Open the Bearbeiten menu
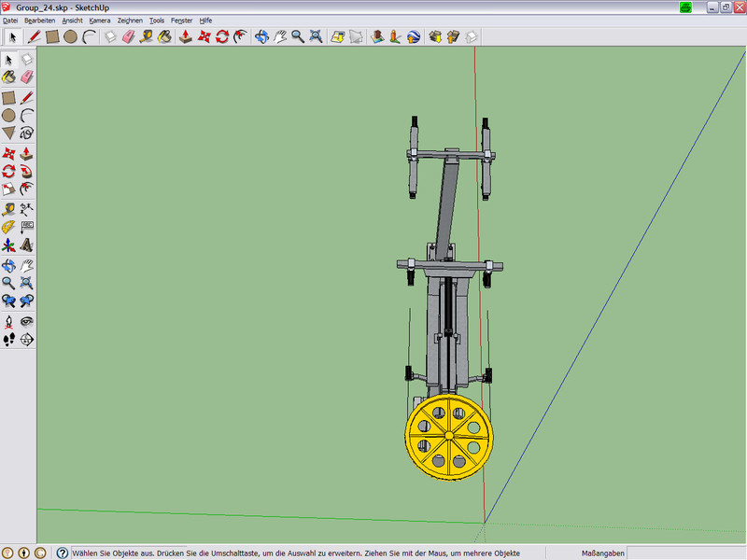 pos(39,21)
